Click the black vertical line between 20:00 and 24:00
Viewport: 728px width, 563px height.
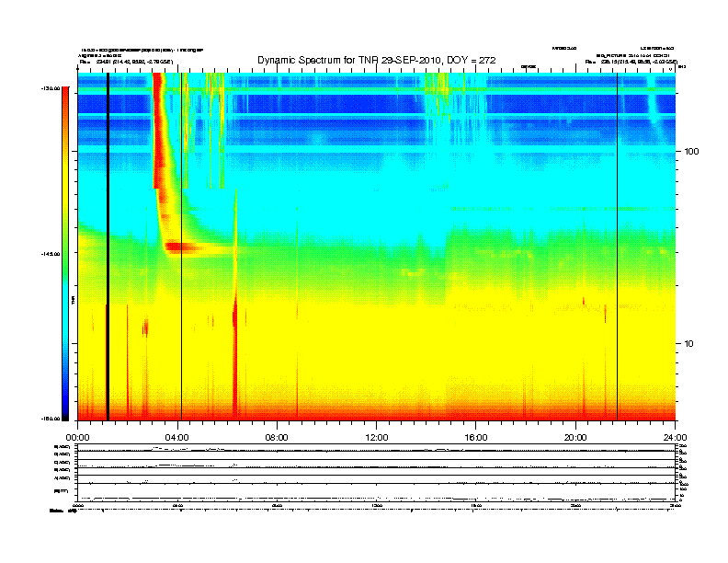[617, 247]
